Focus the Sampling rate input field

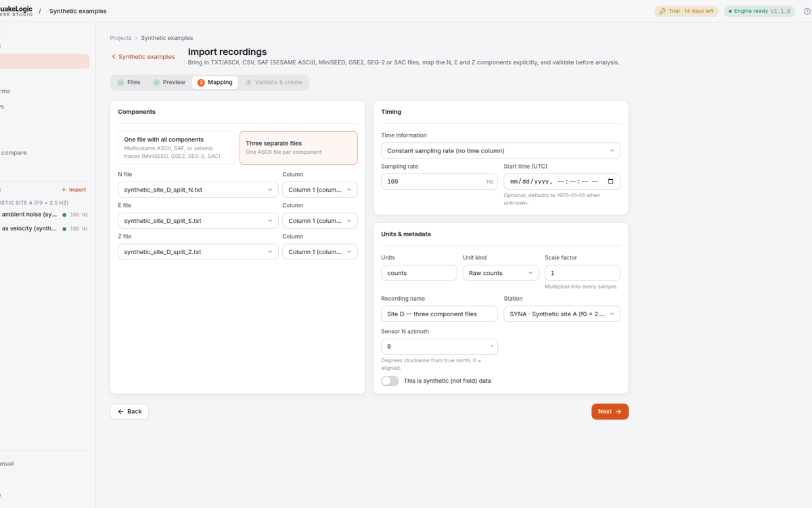(x=439, y=182)
